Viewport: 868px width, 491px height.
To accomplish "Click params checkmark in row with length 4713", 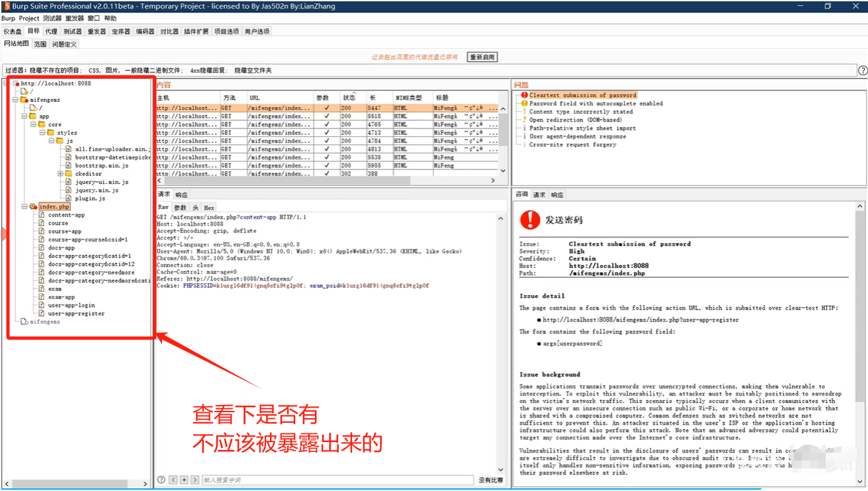I will (x=327, y=132).
